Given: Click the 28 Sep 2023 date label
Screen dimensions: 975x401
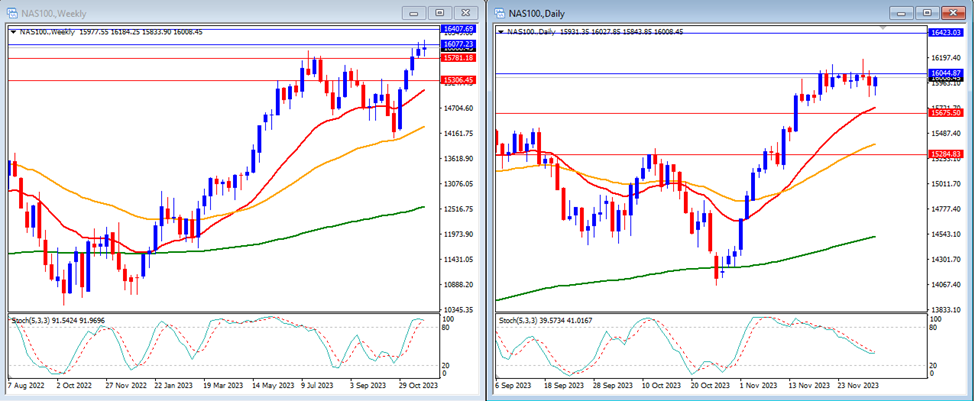Looking at the screenshot, I should click(x=612, y=385).
